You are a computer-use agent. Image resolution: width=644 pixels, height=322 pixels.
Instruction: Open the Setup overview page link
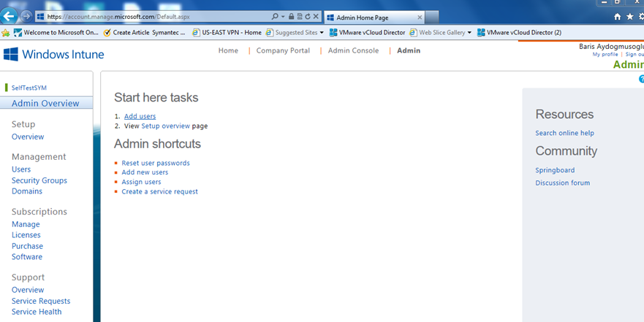165,126
